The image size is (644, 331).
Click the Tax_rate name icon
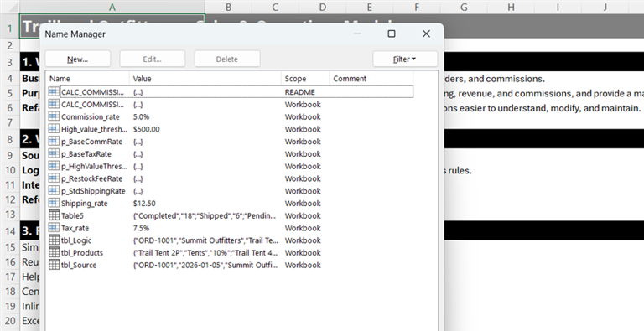[x=54, y=228]
